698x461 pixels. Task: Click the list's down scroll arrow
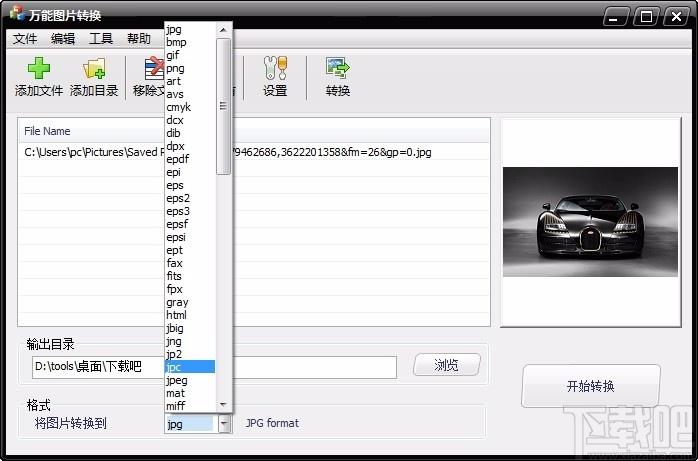tap(223, 404)
